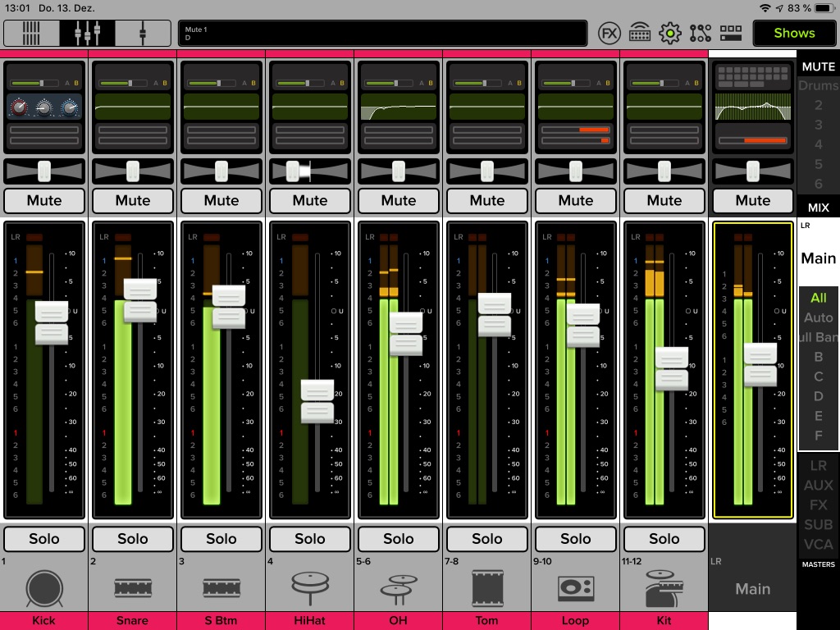Tap the EQ curve thumbnail on the OH channel
840x630 pixels.
(x=398, y=107)
